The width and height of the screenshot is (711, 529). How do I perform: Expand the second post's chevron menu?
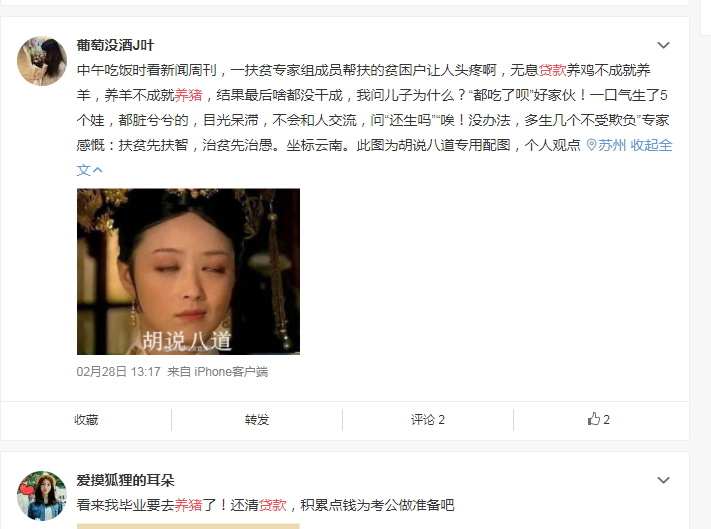click(x=663, y=480)
